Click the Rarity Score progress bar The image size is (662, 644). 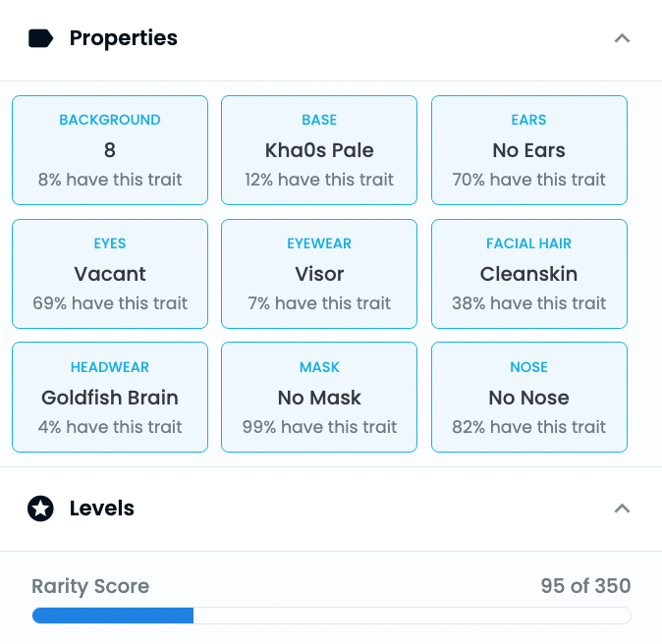(x=331, y=616)
